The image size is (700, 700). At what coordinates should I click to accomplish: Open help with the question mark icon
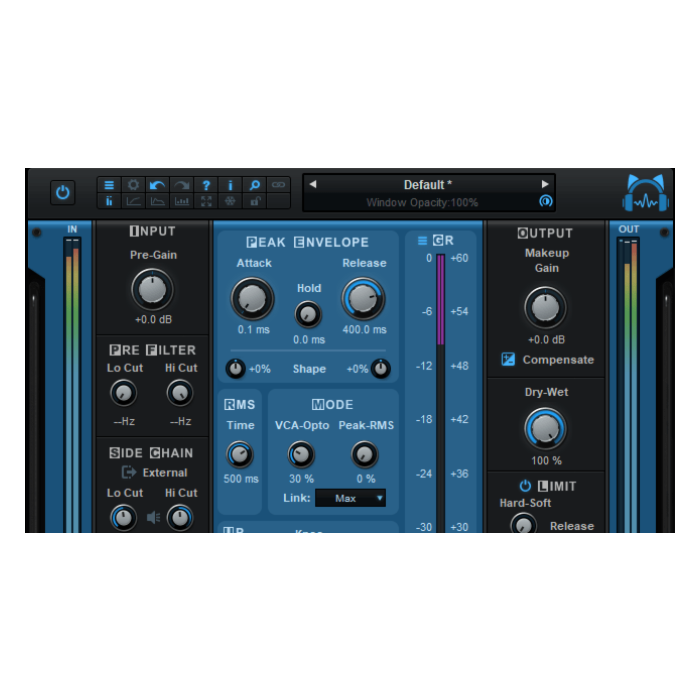coord(206,185)
